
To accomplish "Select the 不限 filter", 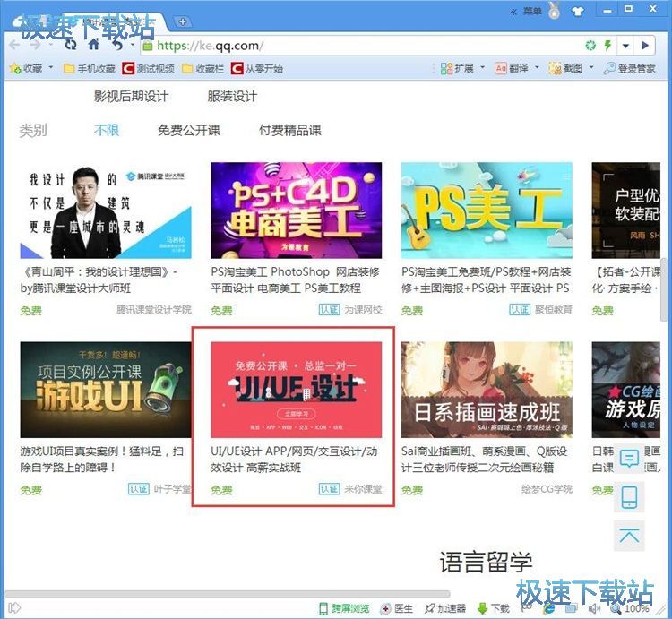I will click(107, 130).
